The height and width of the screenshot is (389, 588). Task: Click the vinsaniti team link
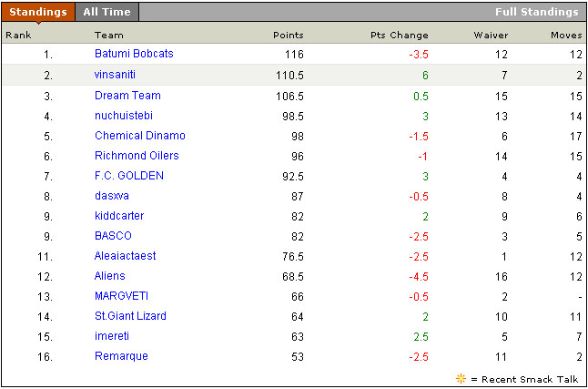click(x=115, y=75)
